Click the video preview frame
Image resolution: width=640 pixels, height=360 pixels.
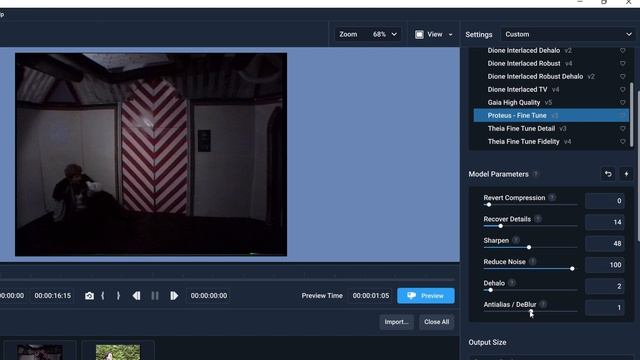click(x=151, y=154)
